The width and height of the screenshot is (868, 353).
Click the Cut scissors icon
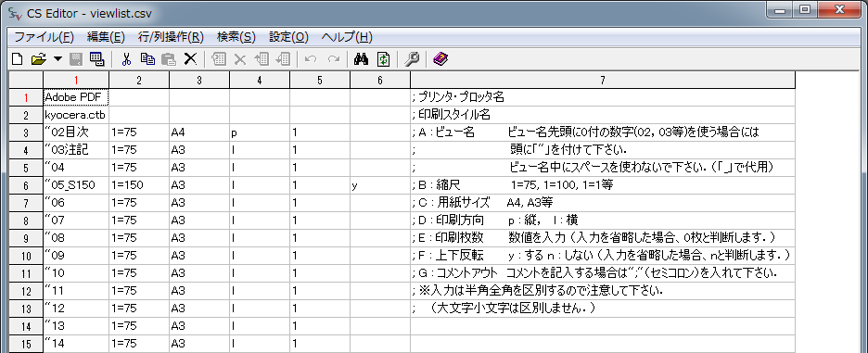tap(127, 59)
